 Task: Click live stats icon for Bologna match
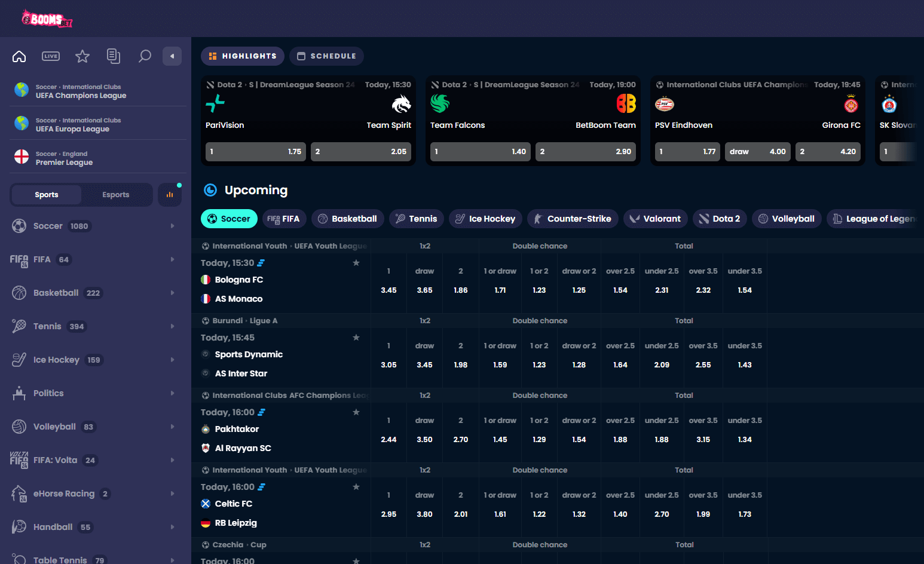point(261,263)
